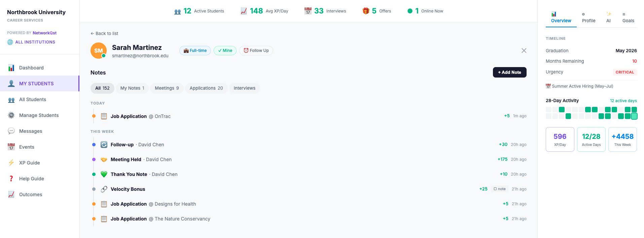
Task: Click the Follow-up refresh icon for David Chen
Action: click(104, 145)
